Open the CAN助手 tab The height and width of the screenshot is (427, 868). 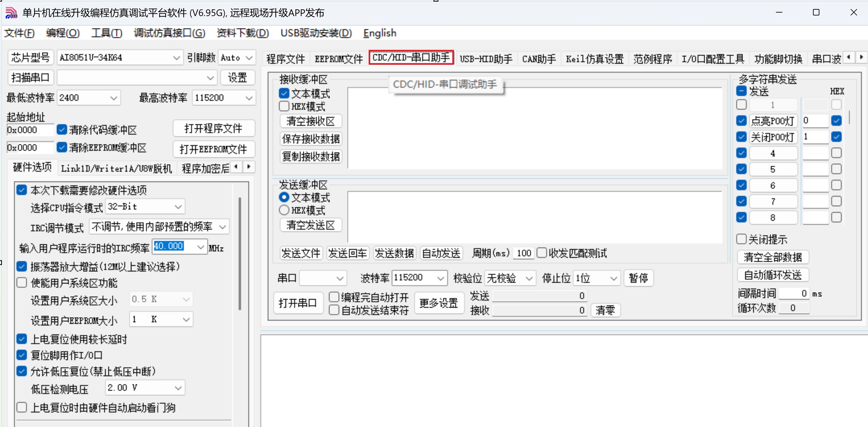(539, 59)
